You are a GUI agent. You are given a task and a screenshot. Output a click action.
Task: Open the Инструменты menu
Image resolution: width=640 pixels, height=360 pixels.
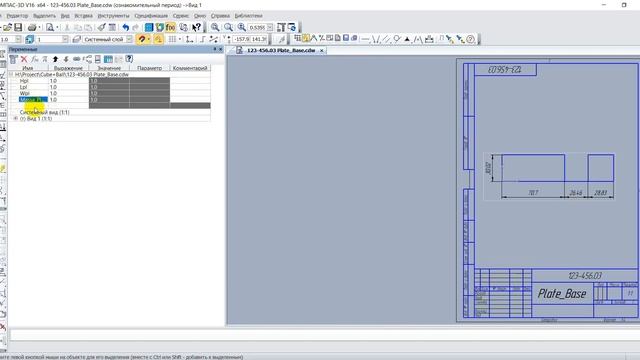click(x=113, y=16)
